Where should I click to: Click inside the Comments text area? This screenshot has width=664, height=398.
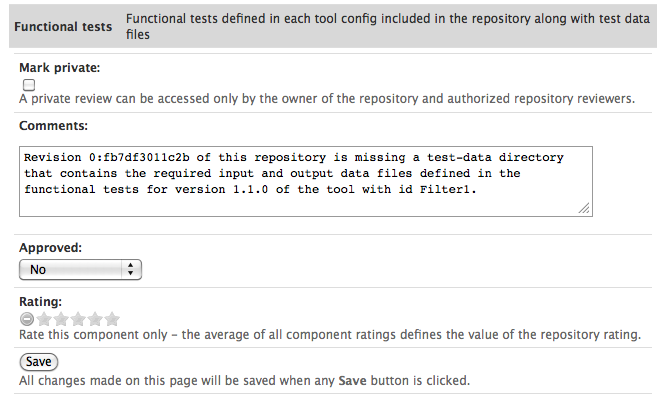(x=306, y=182)
